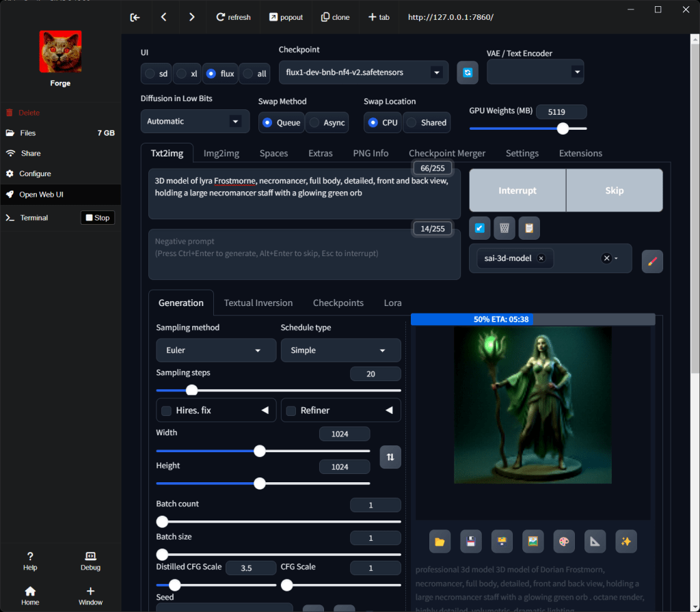The height and width of the screenshot is (612, 700).
Task: Open the output folder icon below preview
Action: pyautogui.click(x=440, y=541)
